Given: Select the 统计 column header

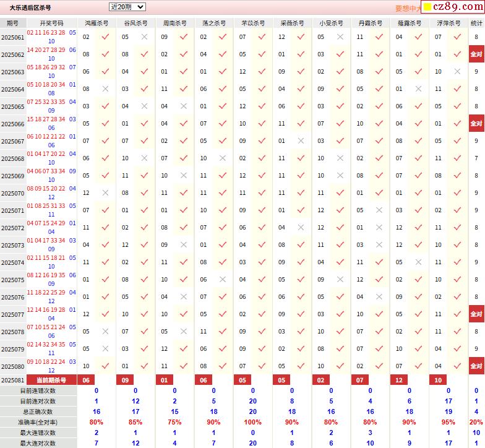Looking at the screenshot, I should [476, 24].
